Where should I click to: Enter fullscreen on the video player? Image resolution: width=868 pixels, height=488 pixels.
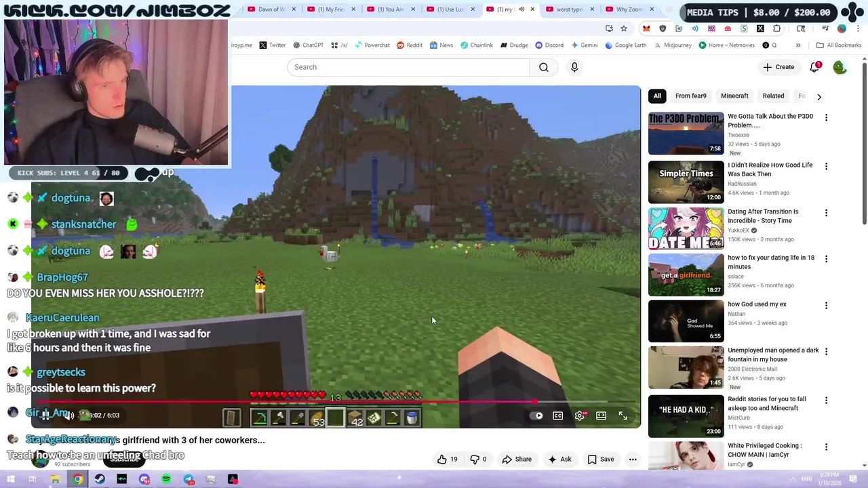tap(623, 415)
